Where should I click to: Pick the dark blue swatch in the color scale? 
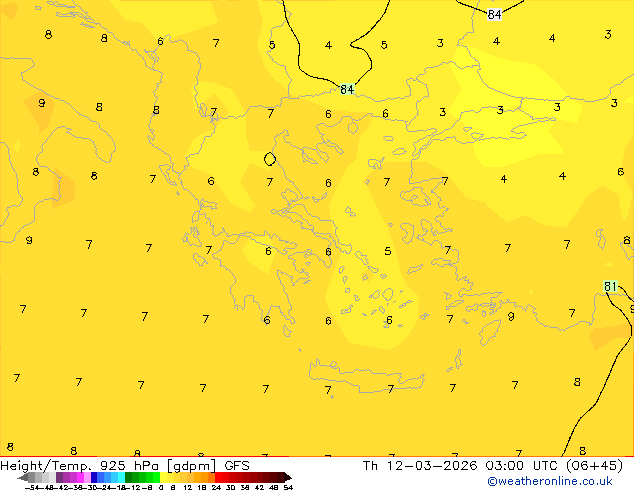[94, 477]
